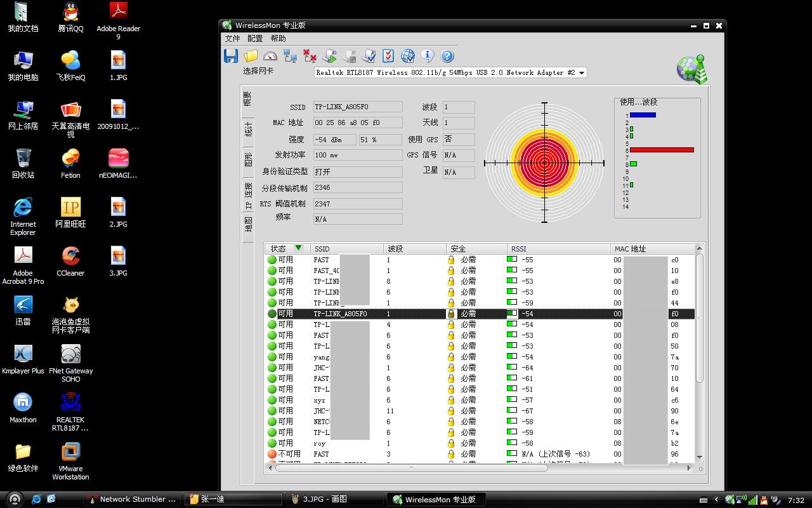Click scroll-down arrow of network list
This screenshot has width=812, height=508.
click(x=700, y=457)
